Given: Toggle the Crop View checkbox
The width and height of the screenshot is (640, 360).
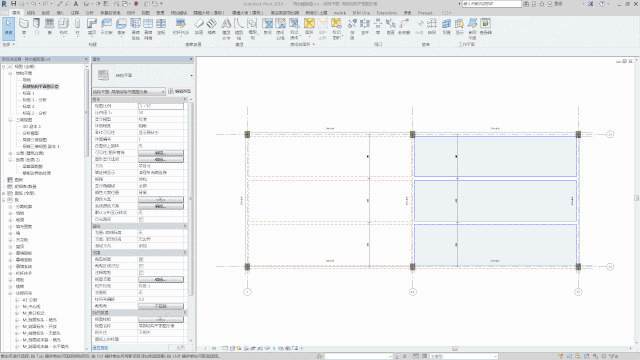Looking at the screenshot, I should (x=141, y=259).
